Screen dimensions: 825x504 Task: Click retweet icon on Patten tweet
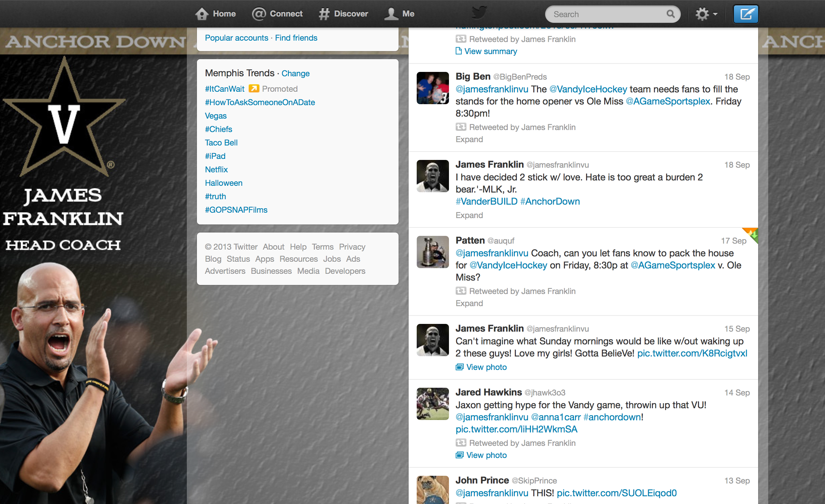(461, 291)
